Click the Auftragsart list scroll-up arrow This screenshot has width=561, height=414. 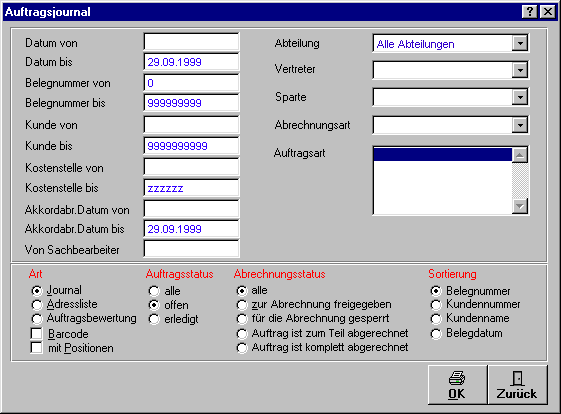point(520,155)
